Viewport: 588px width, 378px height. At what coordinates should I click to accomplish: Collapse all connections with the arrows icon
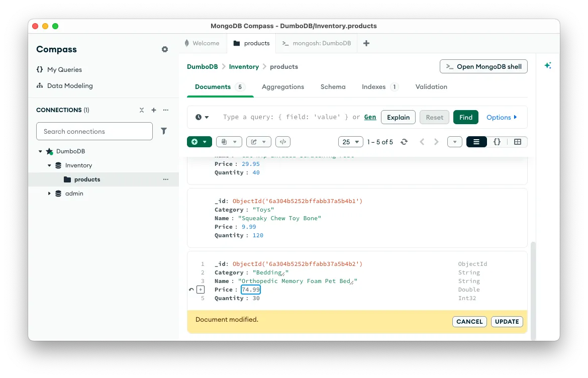click(x=142, y=110)
